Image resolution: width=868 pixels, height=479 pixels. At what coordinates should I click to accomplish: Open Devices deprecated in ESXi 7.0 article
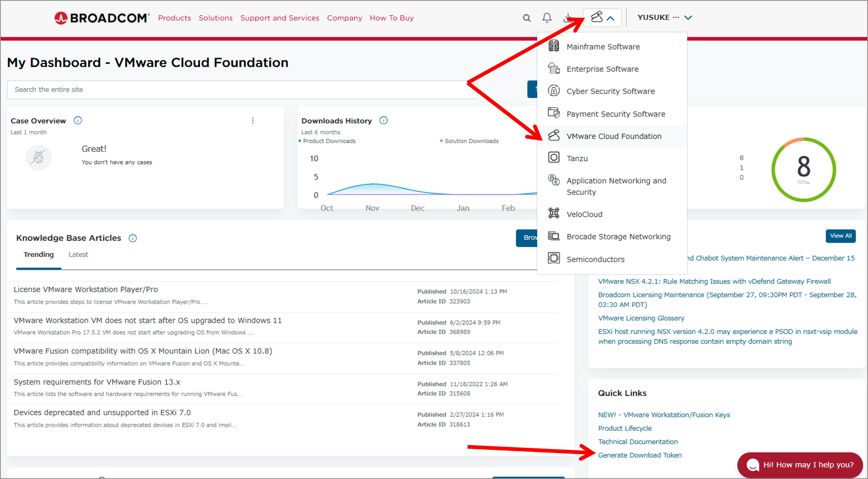102,413
